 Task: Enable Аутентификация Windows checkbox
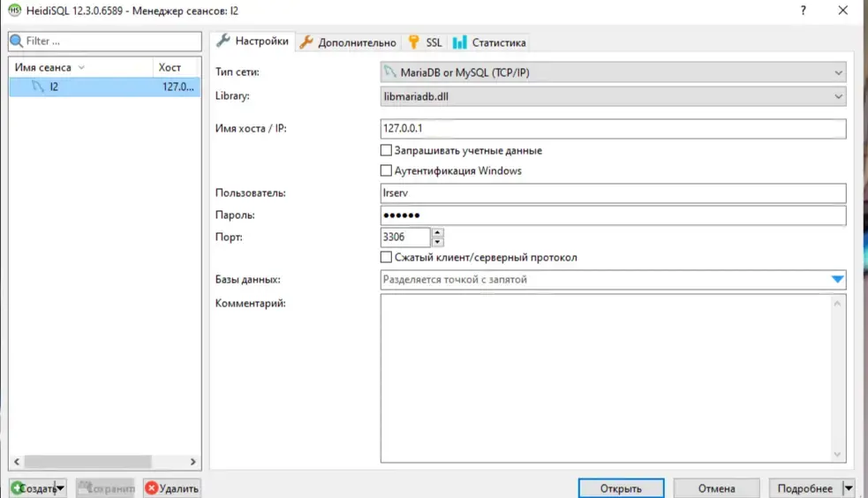click(x=386, y=170)
